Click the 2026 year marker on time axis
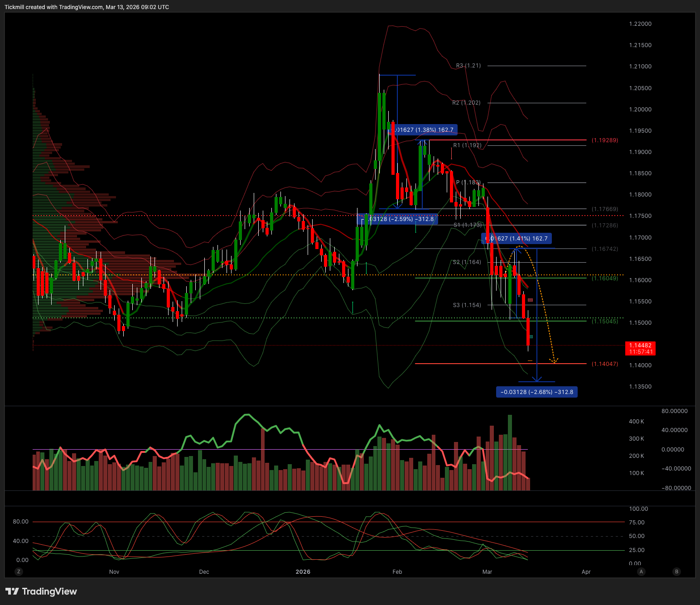The image size is (700, 605). 303,572
